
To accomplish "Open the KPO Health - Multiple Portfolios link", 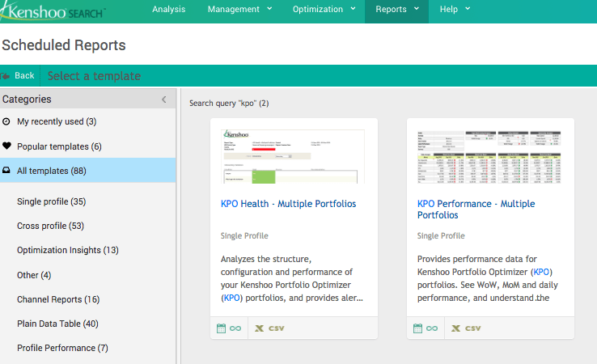I will pos(288,204).
